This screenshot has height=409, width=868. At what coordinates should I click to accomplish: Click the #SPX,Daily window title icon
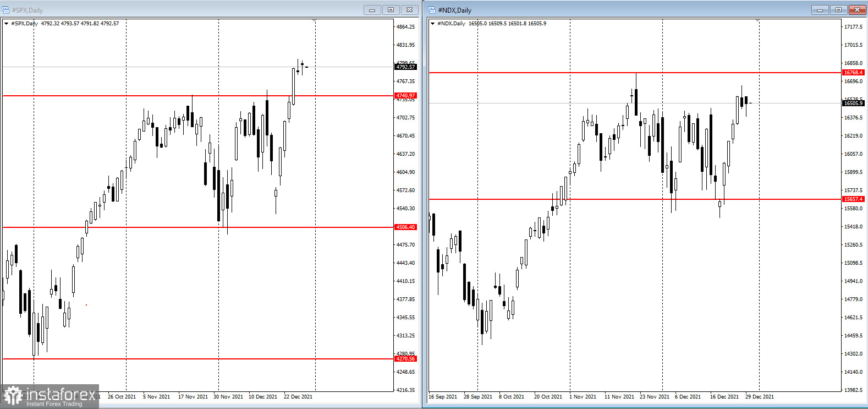(6, 10)
